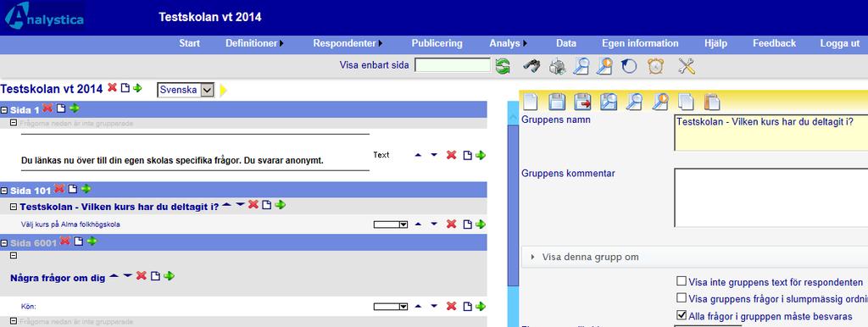The width and height of the screenshot is (868, 327).
Task: Toggle the 'Visa gruppens frågor i slumpmässig' checkbox
Action: (682, 299)
